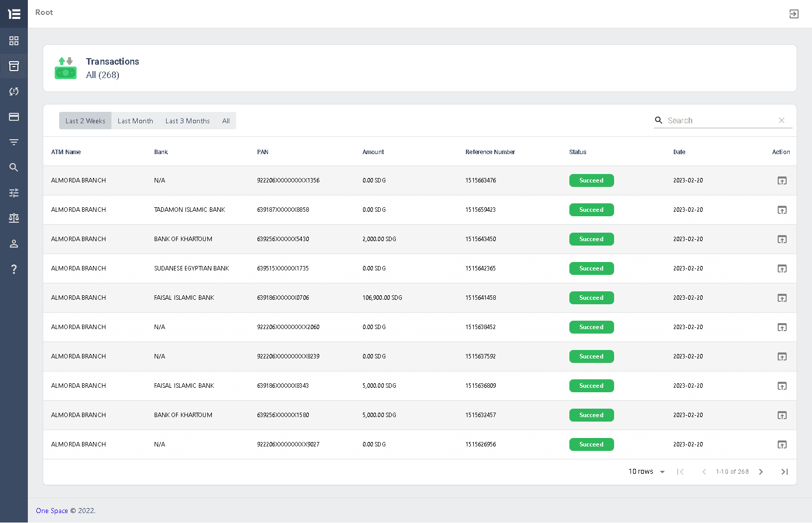Open the settings sliders icon in sidebar
This screenshot has height=523, width=812.
pos(13,193)
